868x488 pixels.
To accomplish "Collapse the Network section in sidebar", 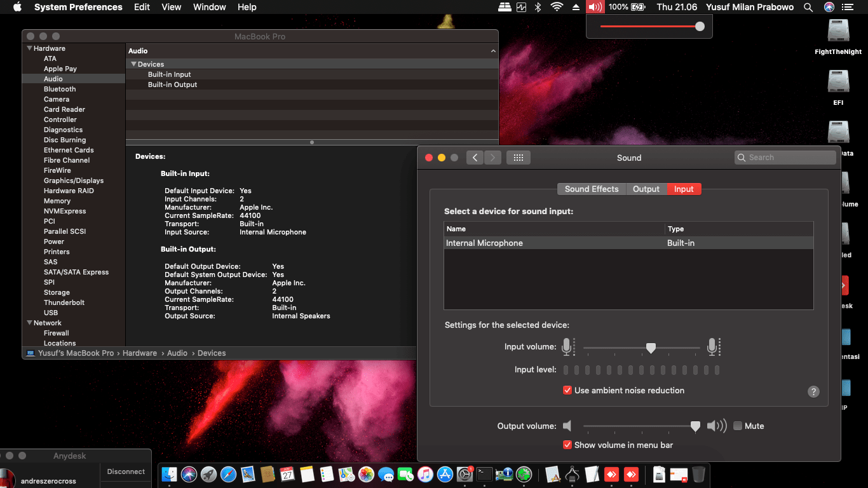I will (x=29, y=323).
